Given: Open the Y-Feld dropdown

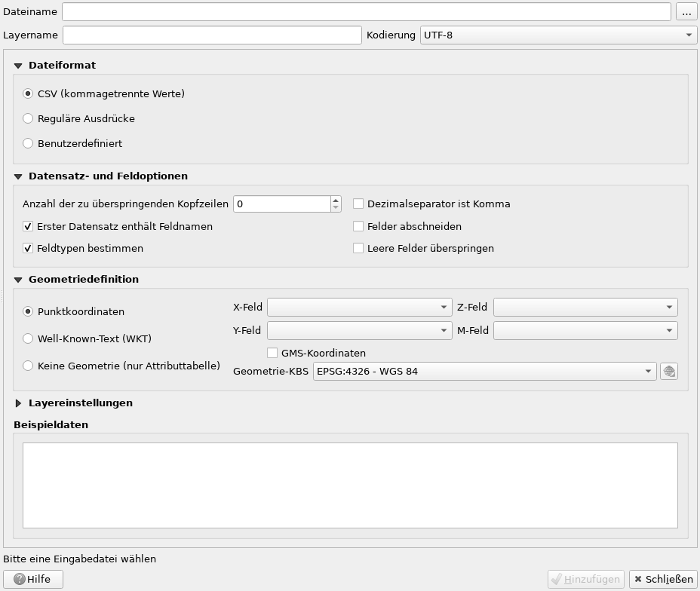Looking at the screenshot, I should [x=359, y=330].
